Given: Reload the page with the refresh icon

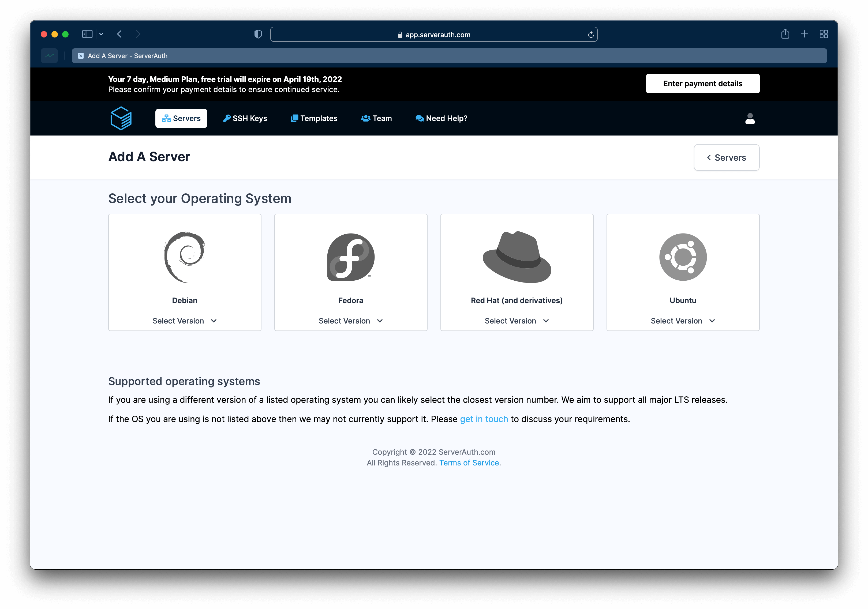Looking at the screenshot, I should tap(590, 35).
